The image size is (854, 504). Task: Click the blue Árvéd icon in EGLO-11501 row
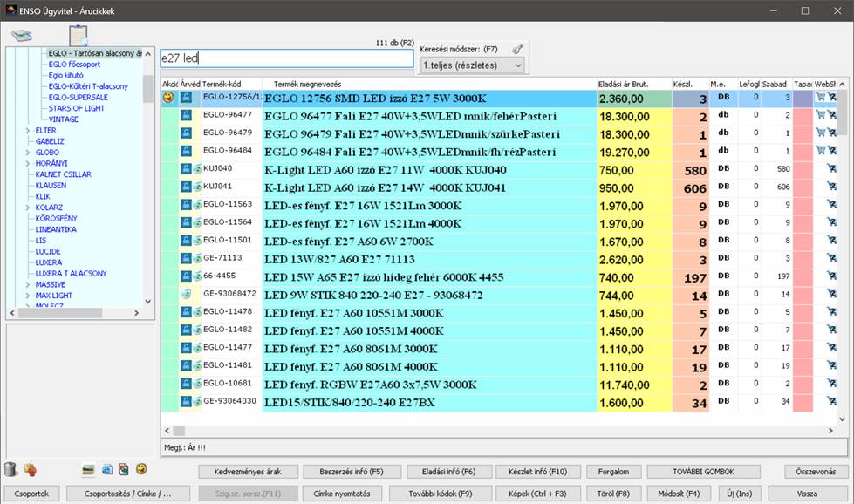coord(186,241)
